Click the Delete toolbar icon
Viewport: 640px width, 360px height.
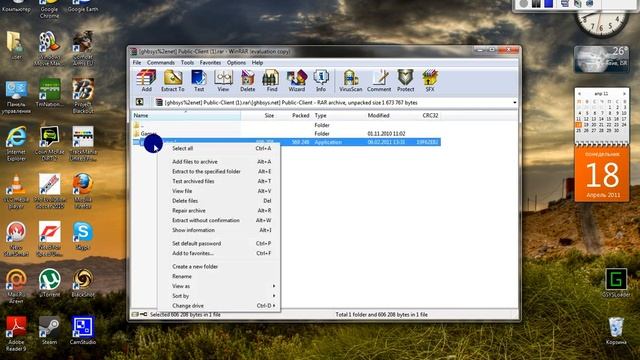[247, 80]
